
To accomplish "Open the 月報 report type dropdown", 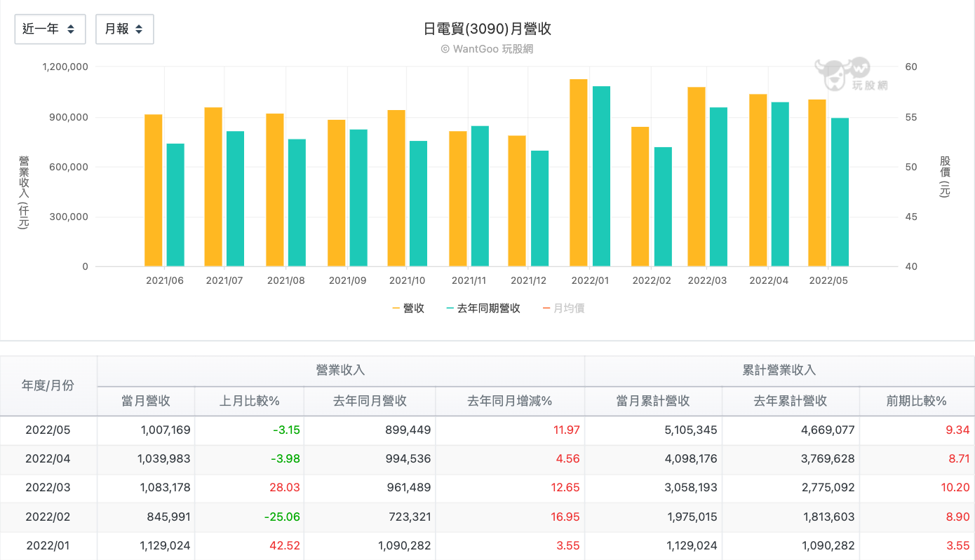I will (x=124, y=29).
